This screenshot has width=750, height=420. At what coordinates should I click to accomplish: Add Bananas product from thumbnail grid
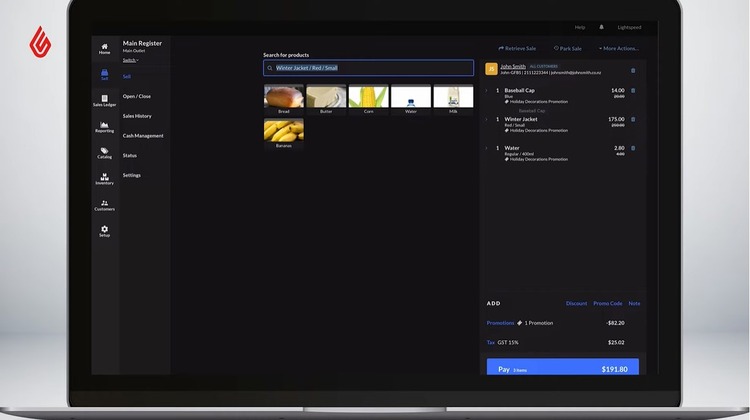click(284, 132)
